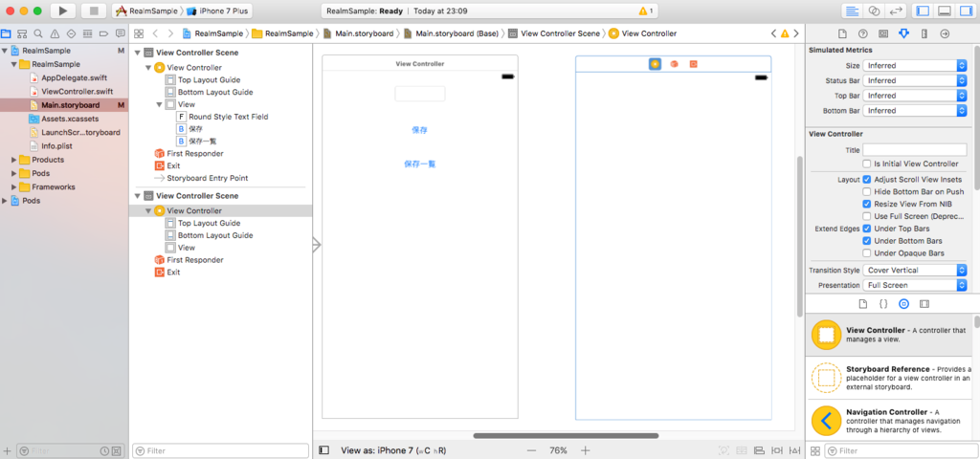This screenshot has height=459, width=980.
Task: Open the Symbol navigator tab
Action: click(x=23, y=33)
